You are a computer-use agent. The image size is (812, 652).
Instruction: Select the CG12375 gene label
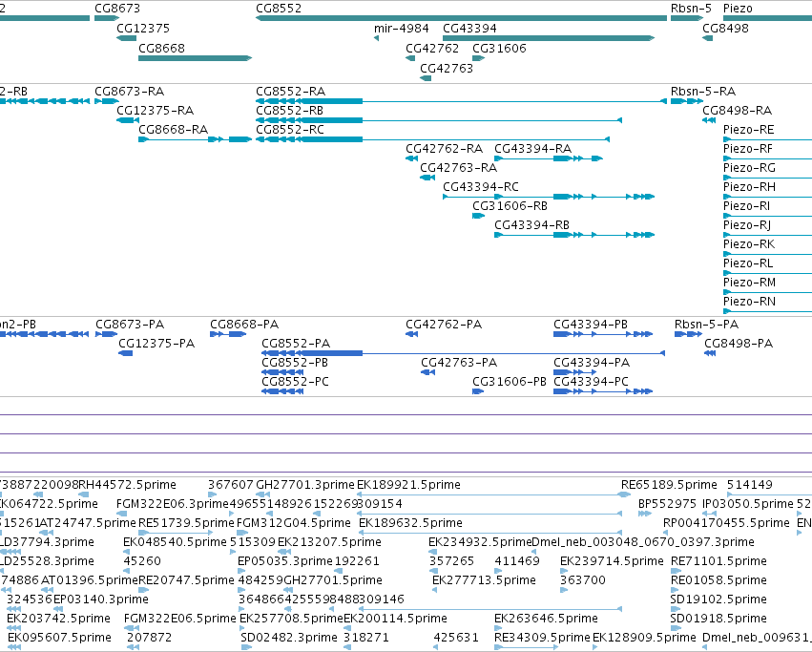pos(143,29)
